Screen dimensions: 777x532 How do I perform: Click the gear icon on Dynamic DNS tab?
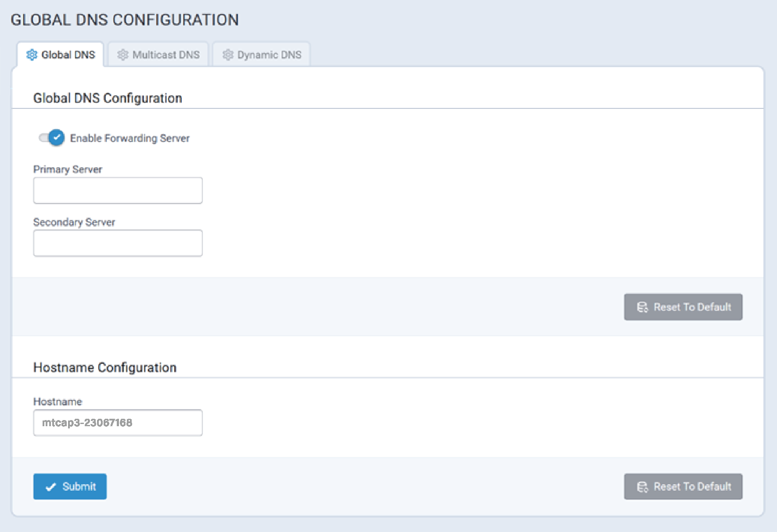227,55
